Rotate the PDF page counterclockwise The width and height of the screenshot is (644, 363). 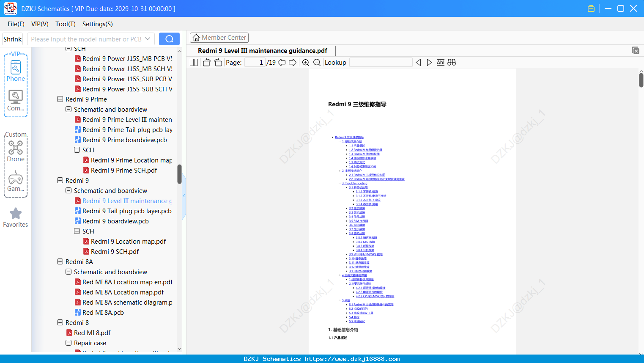click(x=206, y=63)
